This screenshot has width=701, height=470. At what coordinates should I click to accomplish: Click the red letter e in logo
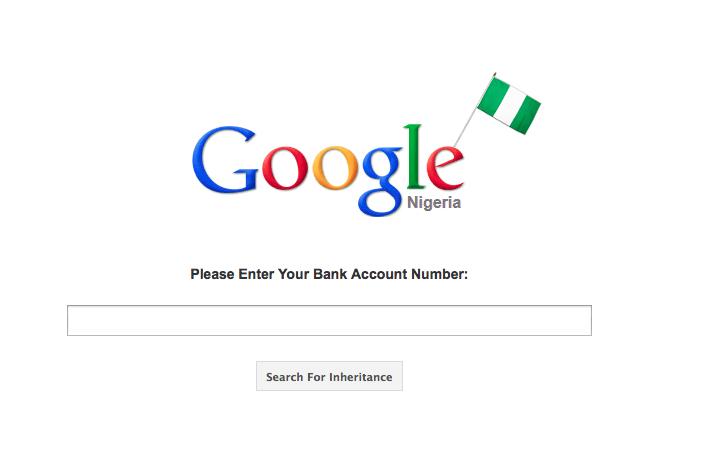tap(445, 168)
